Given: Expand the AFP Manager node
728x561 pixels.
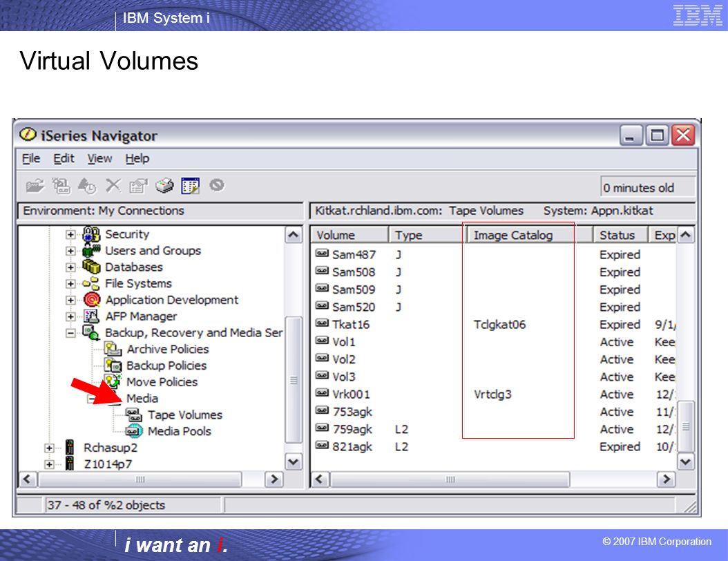Looking at the screenshot, I should coord(70,316).
